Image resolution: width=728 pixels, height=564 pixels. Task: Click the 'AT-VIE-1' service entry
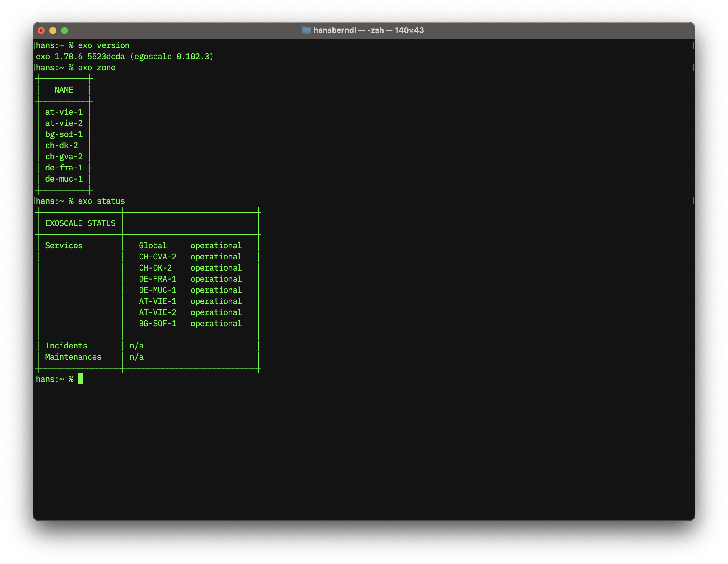tap(158, 301)
